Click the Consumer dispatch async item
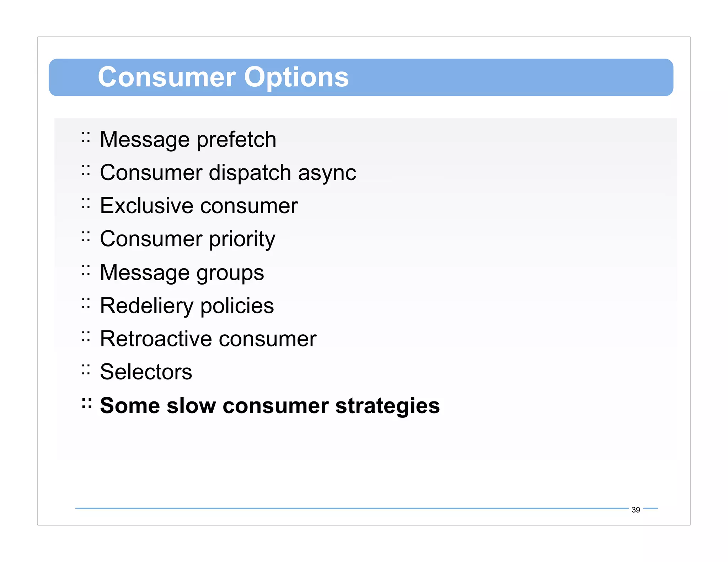 (x=228, y=173)
